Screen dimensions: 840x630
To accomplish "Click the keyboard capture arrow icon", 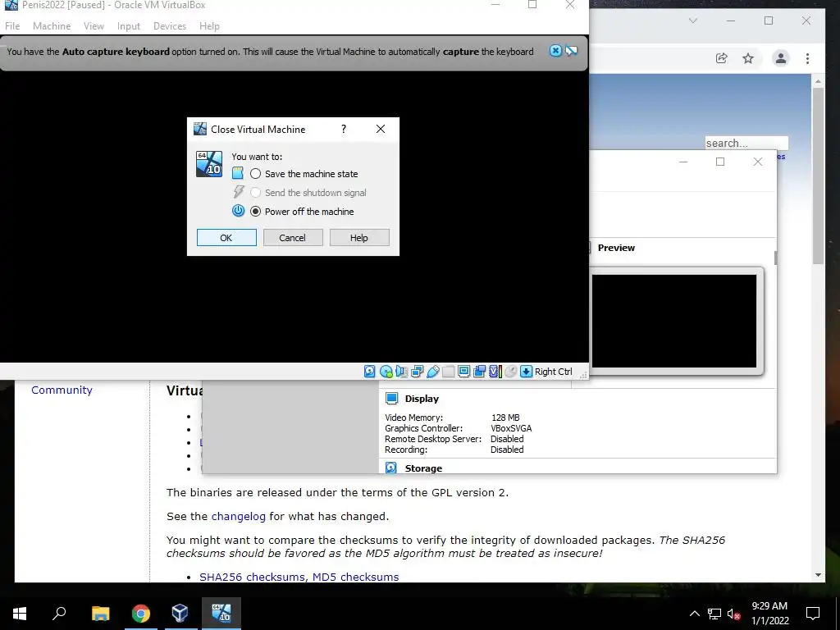I will click(526, 372).
